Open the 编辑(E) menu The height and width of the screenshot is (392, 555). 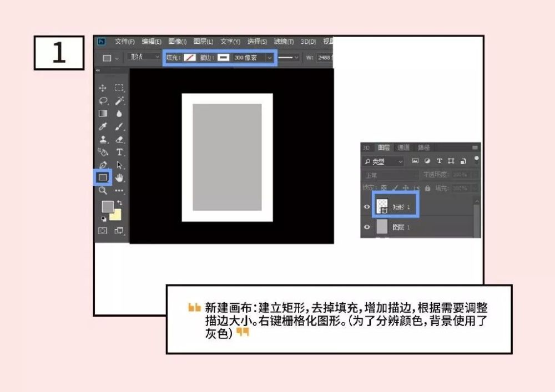click(x=152, y=42)
